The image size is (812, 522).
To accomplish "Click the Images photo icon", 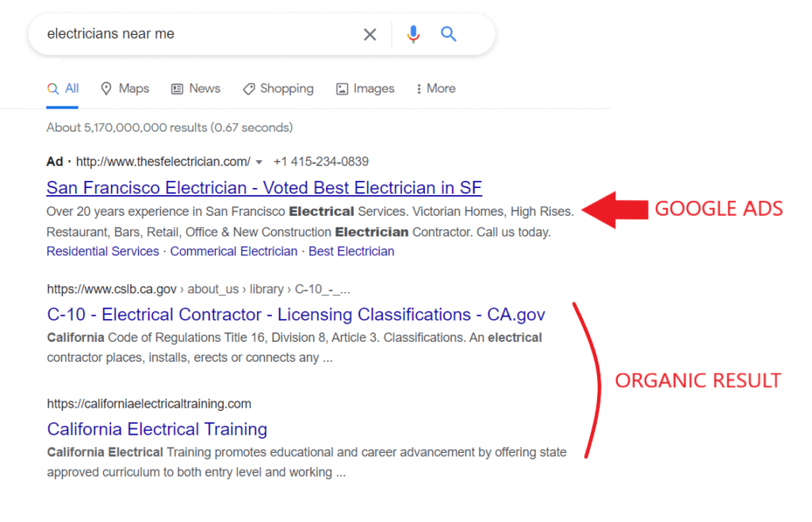I will click(343, 88).
